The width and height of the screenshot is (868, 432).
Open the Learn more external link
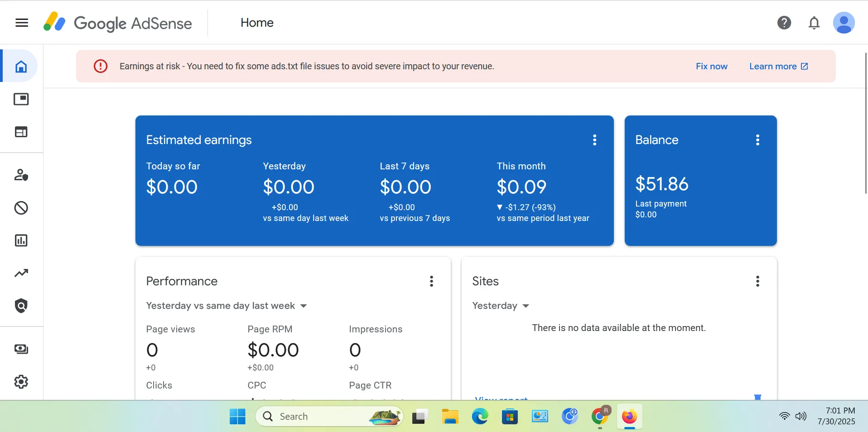(779, 66)
